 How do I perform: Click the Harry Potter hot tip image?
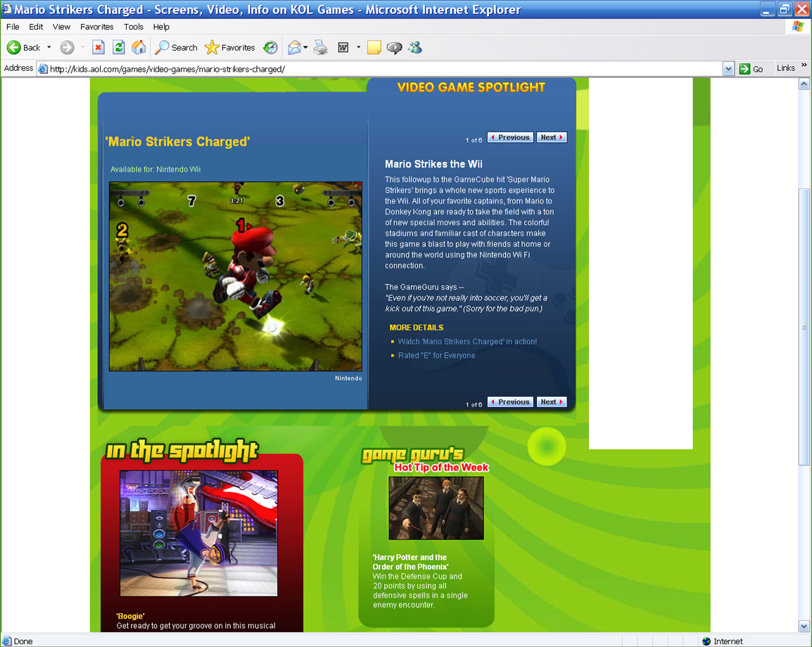pos(436,508)
